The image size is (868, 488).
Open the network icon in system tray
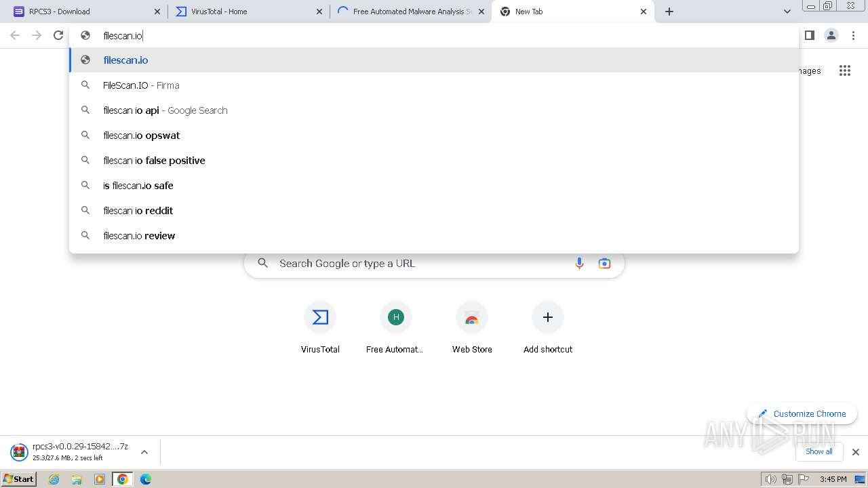787,479
